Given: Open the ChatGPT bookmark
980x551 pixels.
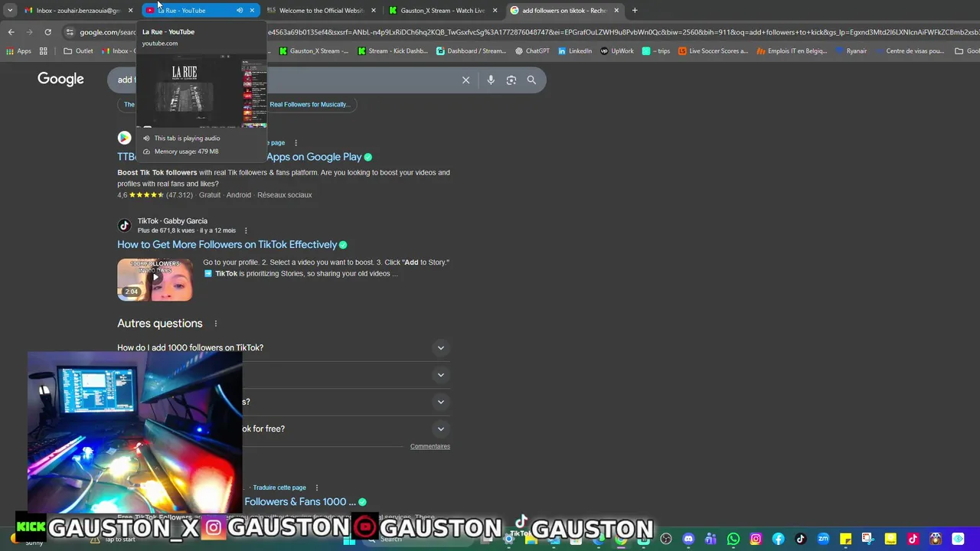Looking at the screenshot, I should click(x=532, y=51).
